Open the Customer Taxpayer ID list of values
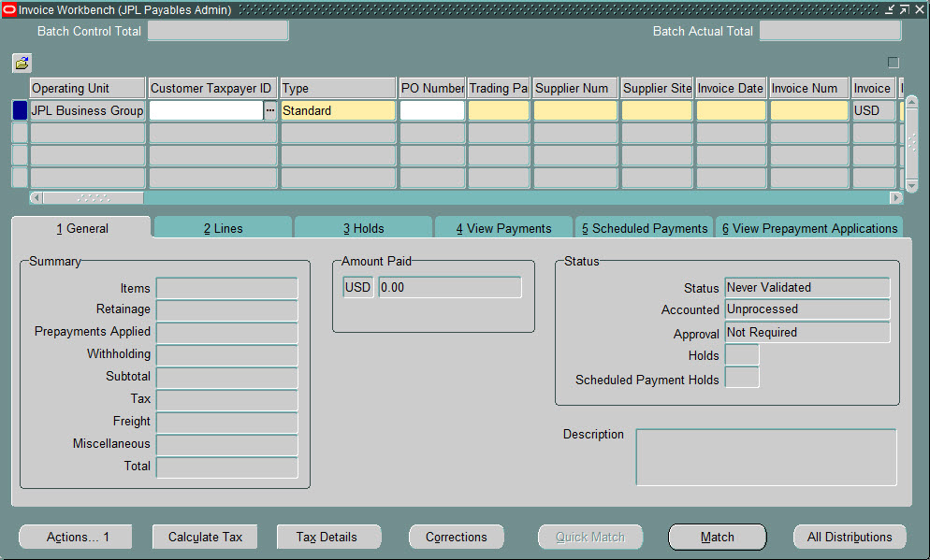Screen dimensions: 930x560 coord(269,109)
